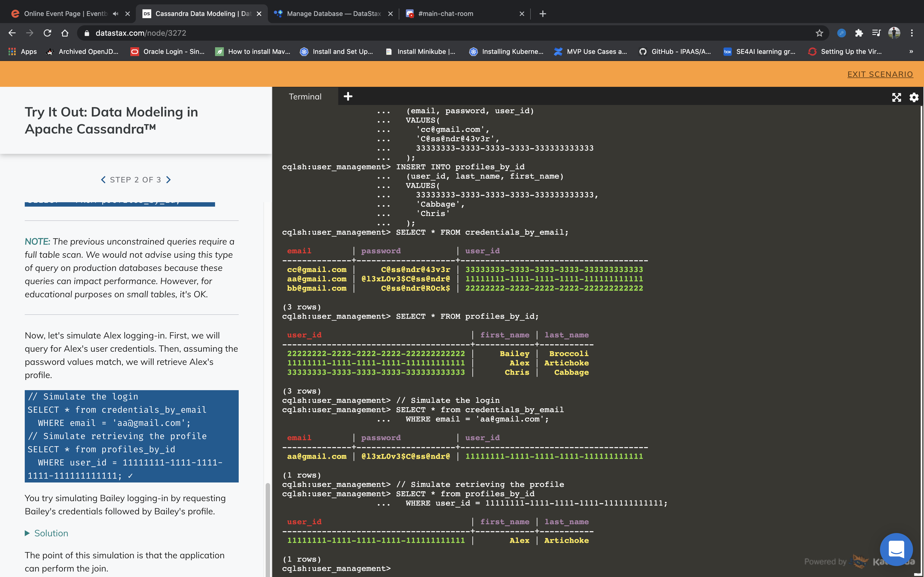Open the Intercom chat bubble widget
The image size is (924, 577).
(897, 550)
